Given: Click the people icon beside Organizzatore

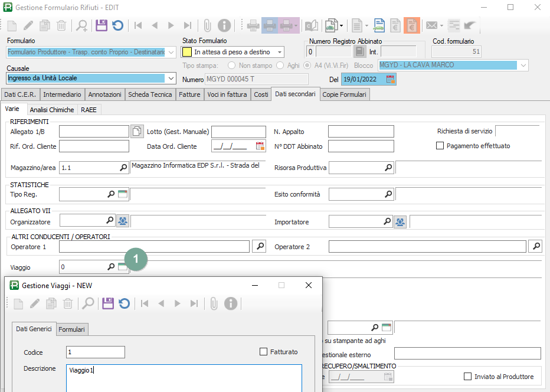Looking at the screenshot, I should (123, 221).
